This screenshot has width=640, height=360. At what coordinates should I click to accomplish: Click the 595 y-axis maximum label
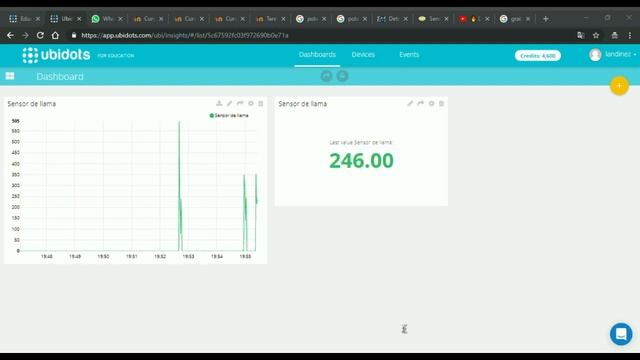(16, 121)
